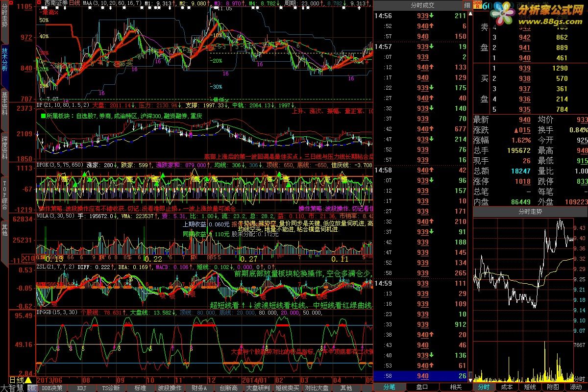Switch to DDE决策 indicator tab

point(52,388)
